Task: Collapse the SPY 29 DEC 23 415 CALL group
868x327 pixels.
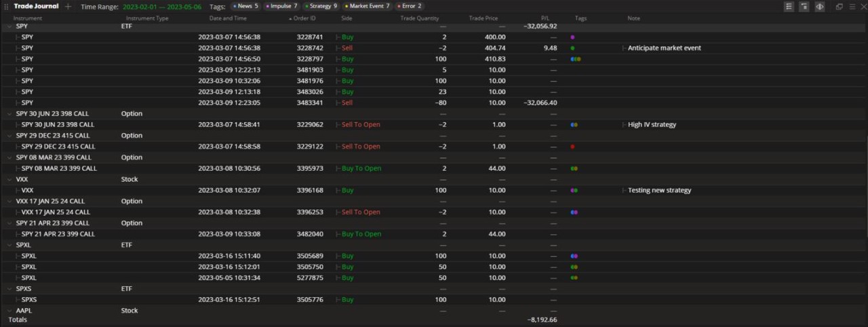Action: 9,136
